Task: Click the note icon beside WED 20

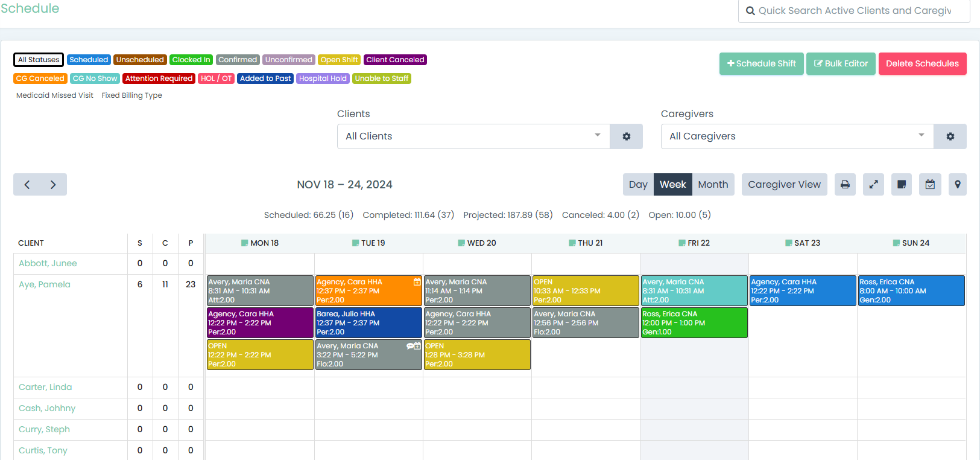Action: pos(462,243)
